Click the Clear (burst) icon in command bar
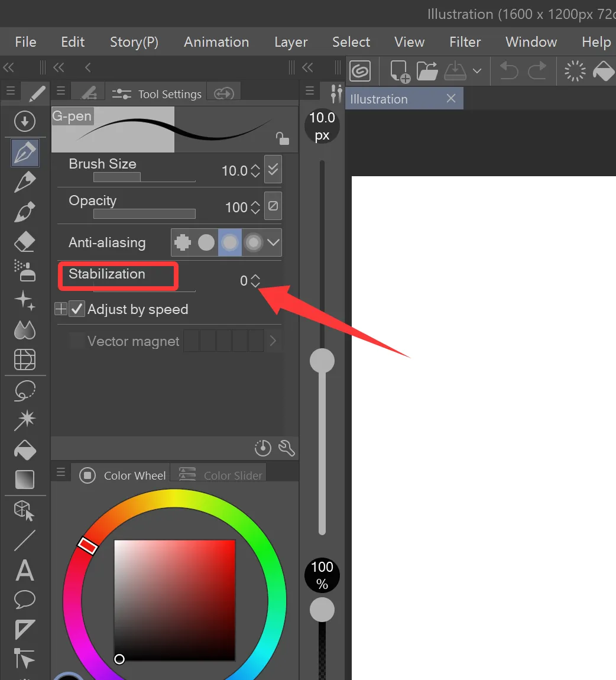The width and height of the screenshot is (616, 680). pos(575,71)
